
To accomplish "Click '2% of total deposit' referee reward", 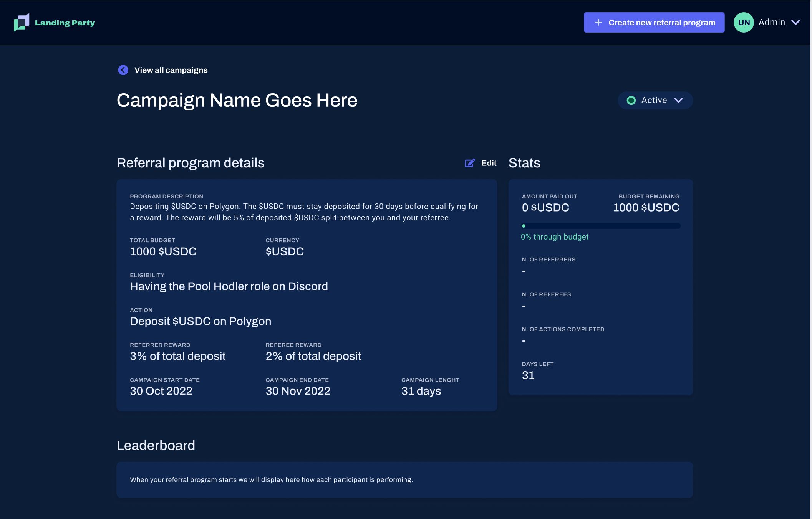I will coord(313,356).
